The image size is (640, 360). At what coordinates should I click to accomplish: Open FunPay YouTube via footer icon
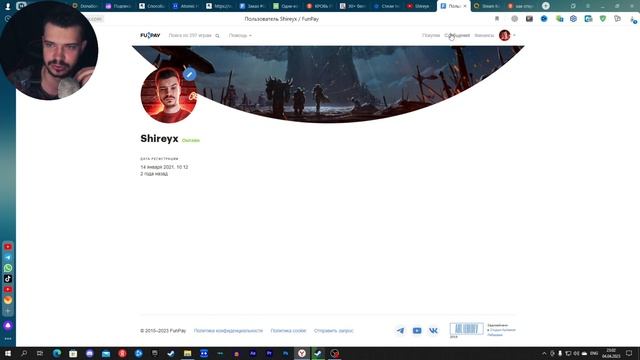(417, 331)
